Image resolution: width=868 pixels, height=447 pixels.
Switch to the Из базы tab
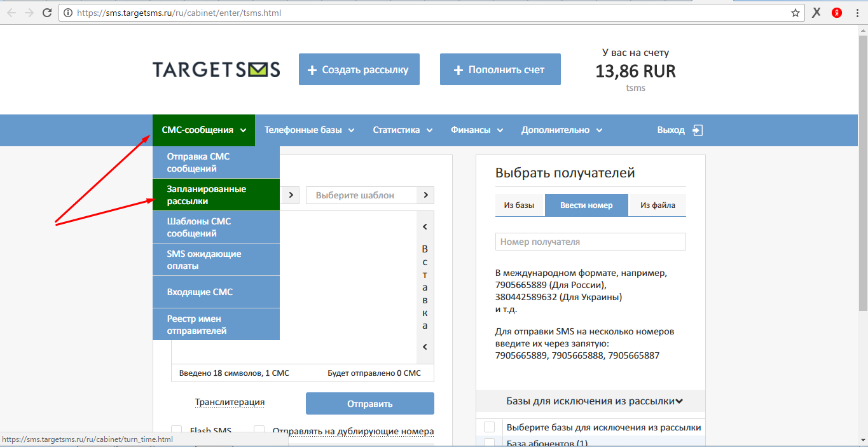(520, 205)
